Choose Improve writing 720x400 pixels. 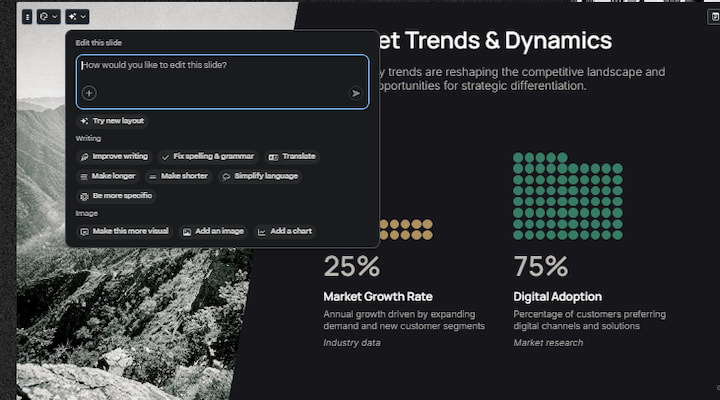coord(114,157)
